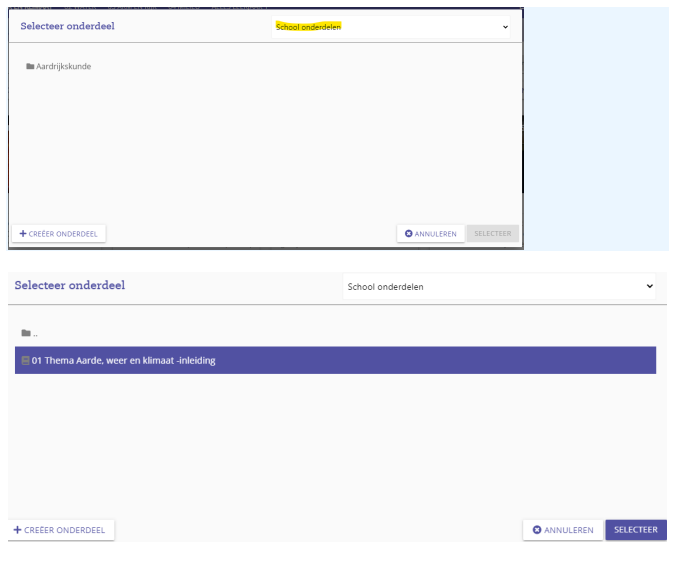Click the parent folder icon beside the two dots

coord(26,333)
